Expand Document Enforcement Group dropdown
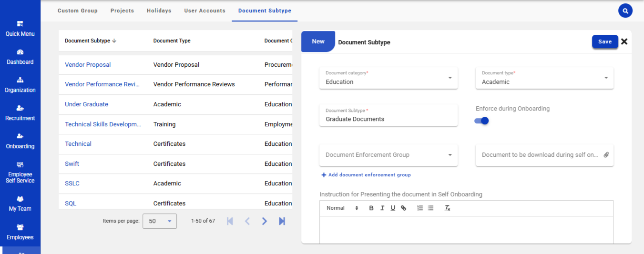644x254 pixels. 388,155
